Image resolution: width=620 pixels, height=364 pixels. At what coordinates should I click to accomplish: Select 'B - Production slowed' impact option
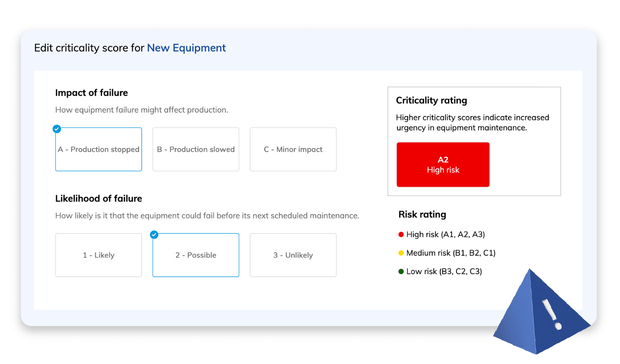(196, 149)
